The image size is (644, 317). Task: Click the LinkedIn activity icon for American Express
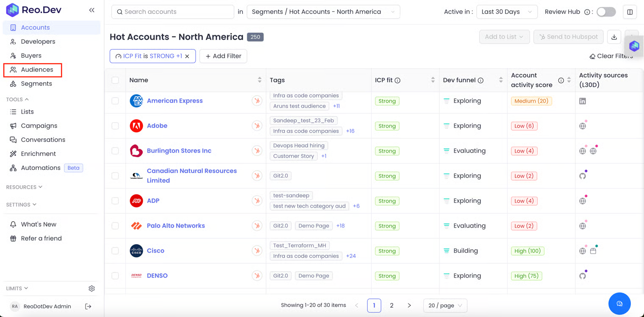tap(583, 101)
